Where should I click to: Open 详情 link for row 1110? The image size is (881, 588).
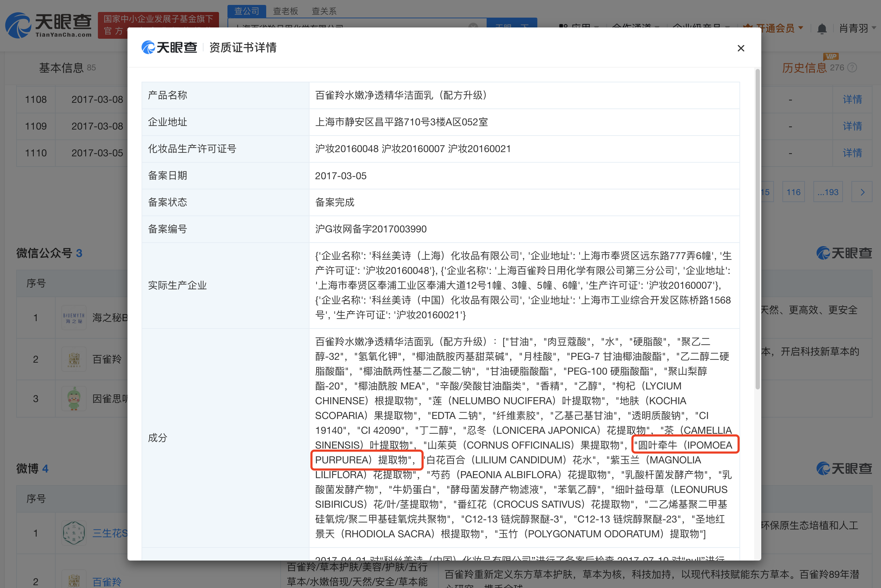852,153
